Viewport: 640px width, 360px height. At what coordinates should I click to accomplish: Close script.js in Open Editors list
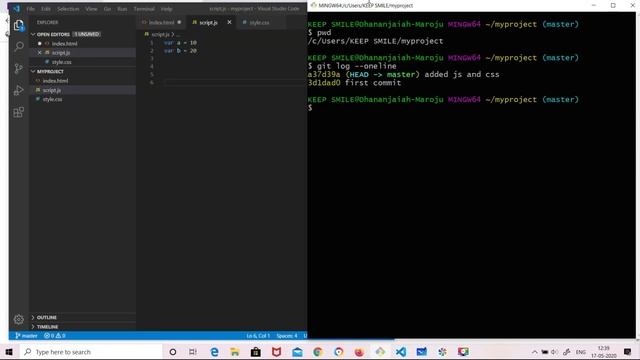(x=40, y=53)
